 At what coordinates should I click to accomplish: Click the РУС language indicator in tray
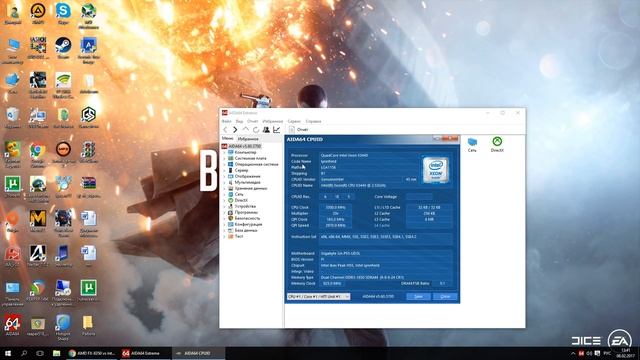coord(607,353)
